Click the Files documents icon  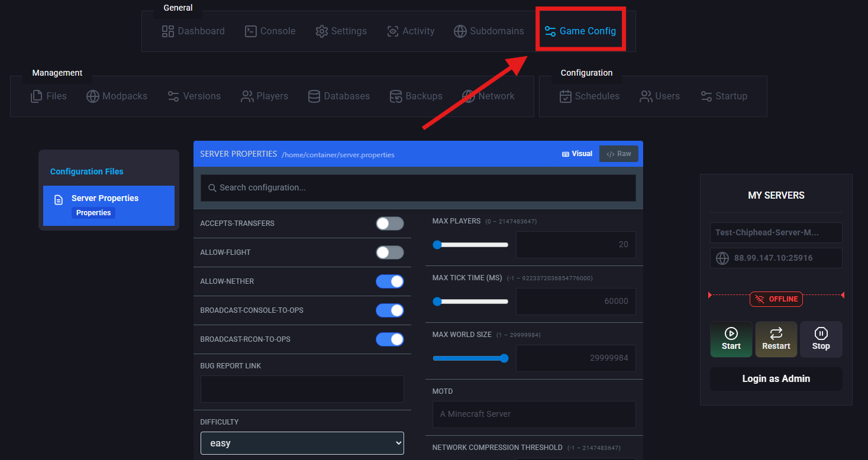[x=37, y=96]
